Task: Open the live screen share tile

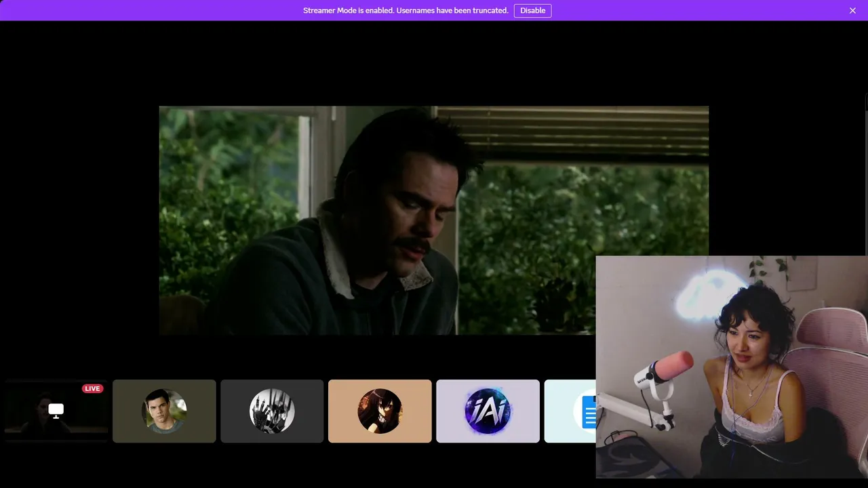Action: point(56,411)
